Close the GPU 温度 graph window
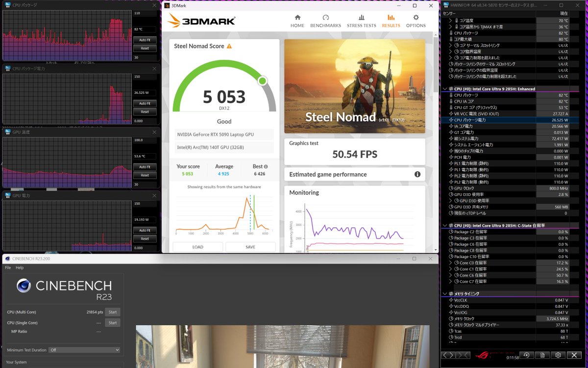 [x=155, y=132]
